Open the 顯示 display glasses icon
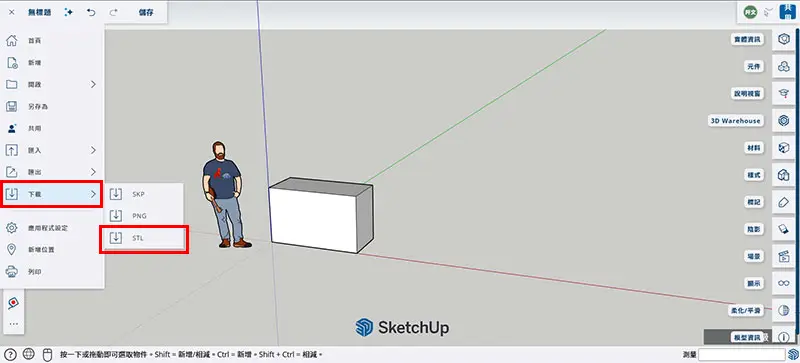 point(784,283)
